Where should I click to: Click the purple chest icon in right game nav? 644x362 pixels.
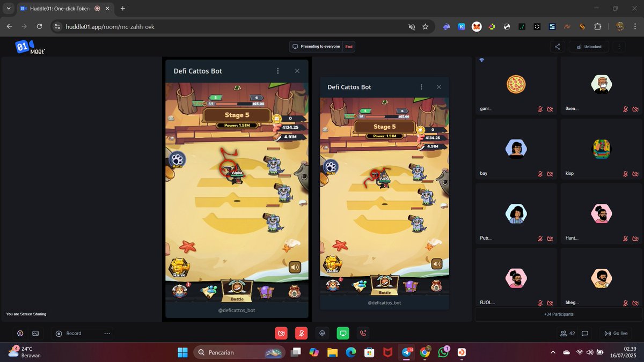pos(411,286)
